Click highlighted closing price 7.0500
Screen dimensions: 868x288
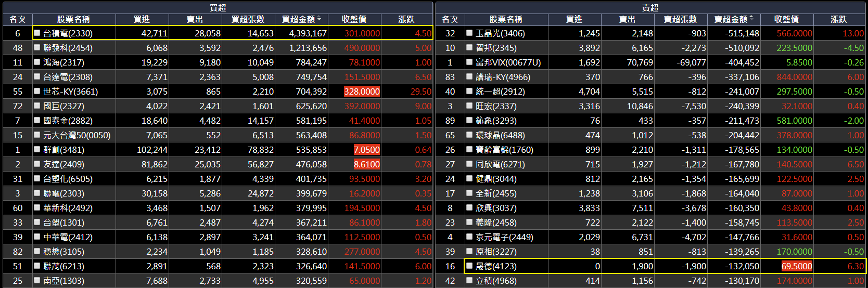[x=366, y=150]
